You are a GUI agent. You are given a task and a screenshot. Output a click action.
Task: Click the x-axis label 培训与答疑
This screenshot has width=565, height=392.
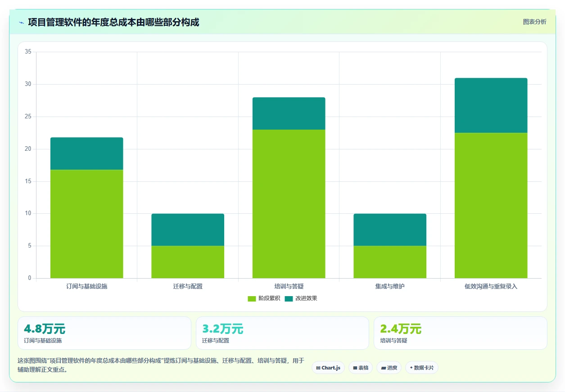click(x=289, y=286)
